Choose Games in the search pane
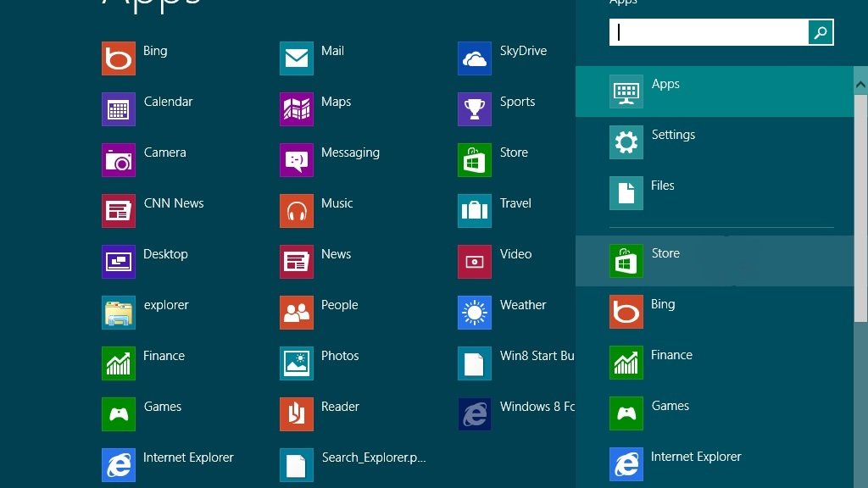 714,413
